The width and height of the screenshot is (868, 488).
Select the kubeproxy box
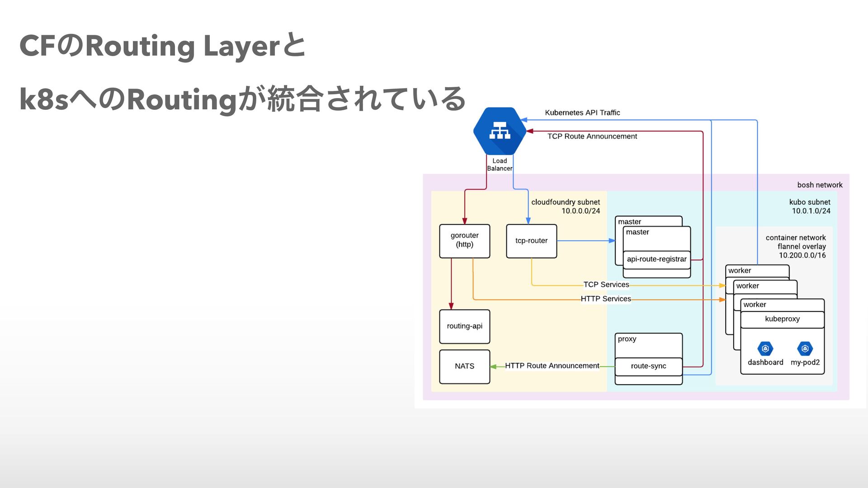point(782,319)
